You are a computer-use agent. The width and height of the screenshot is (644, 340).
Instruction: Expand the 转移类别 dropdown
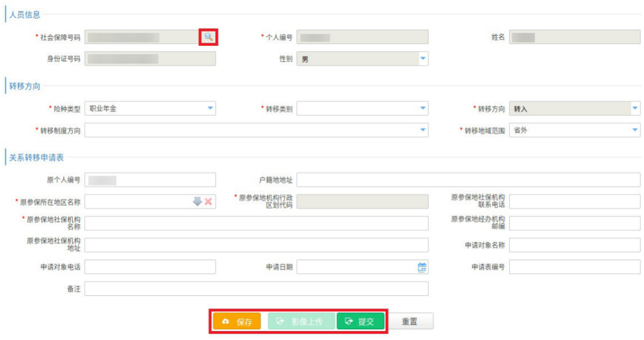[422, 109]
